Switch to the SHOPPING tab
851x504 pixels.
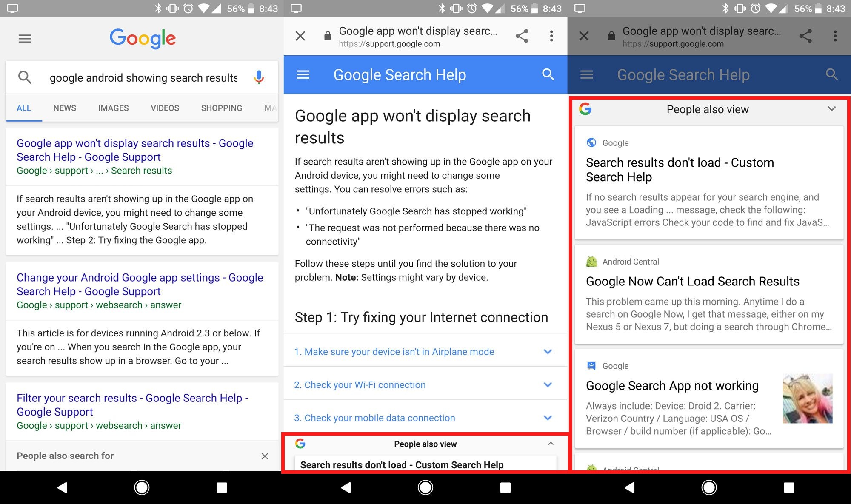(x=221, y=108)
